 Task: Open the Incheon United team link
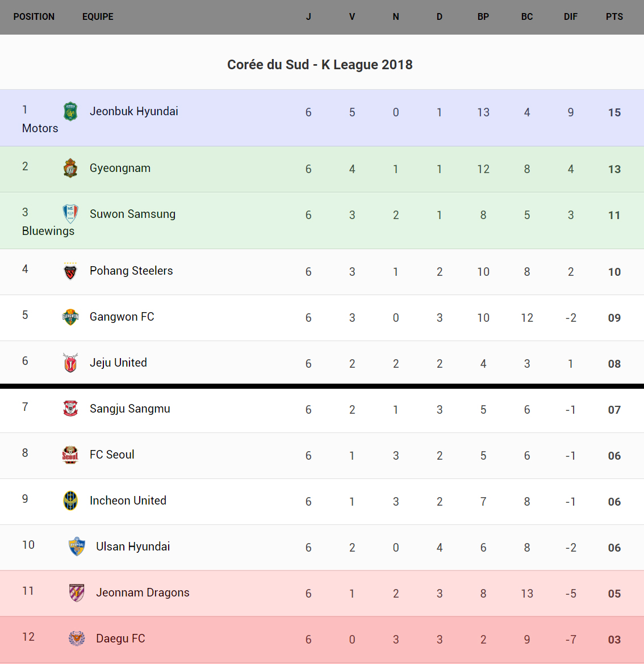click(128, 501)
